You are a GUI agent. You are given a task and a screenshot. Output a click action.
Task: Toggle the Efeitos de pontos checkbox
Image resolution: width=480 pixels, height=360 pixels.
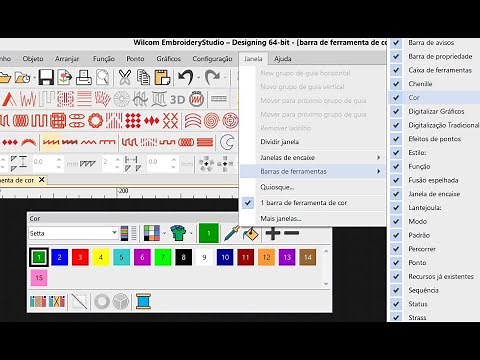[x=396, y=139]
